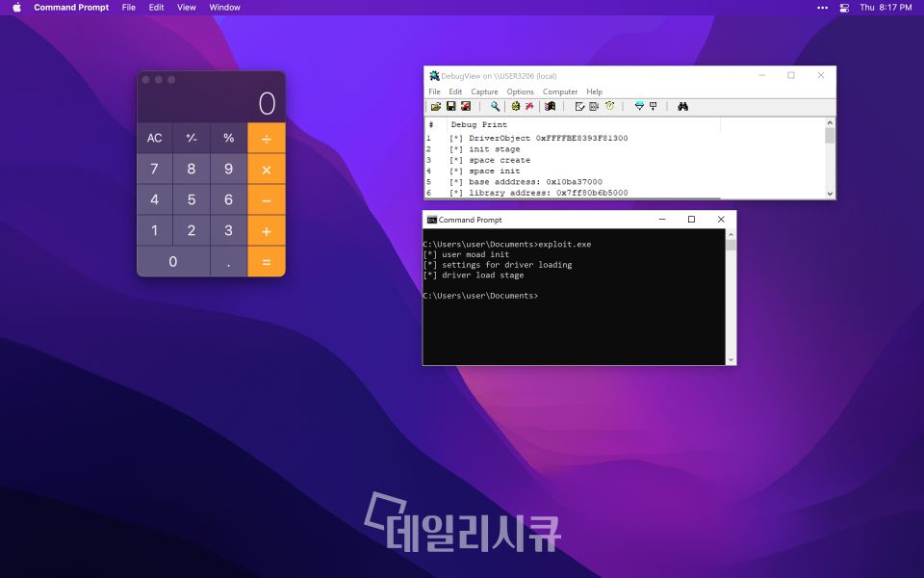Click the colorful window icon in DebugView toolbar
The height and width of the screenshot is (578, 924).
point(550,106)
